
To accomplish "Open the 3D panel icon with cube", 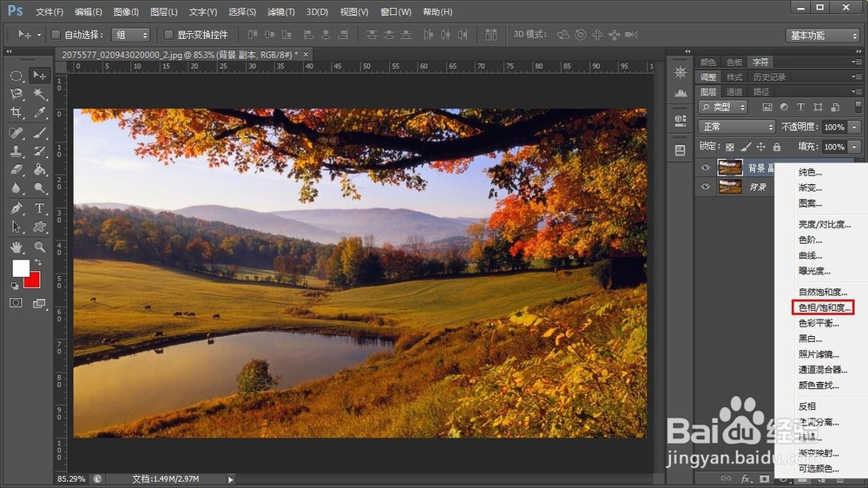I will (x=681, y=120).
